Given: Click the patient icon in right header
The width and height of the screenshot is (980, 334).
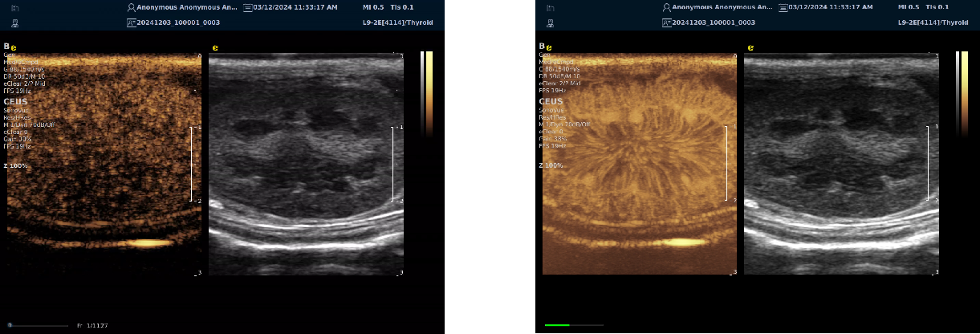Looking at the screenshot, I should pos(667,6).
